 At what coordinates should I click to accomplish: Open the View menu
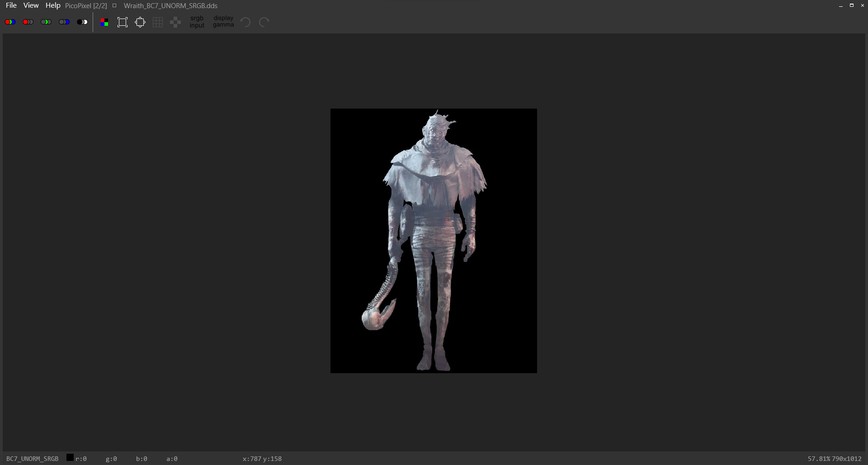(31, 5)
